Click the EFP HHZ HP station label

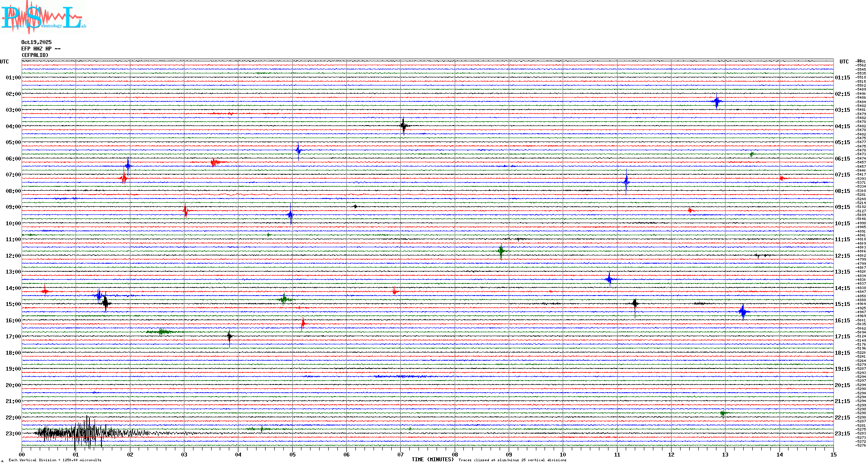point(41,49)
